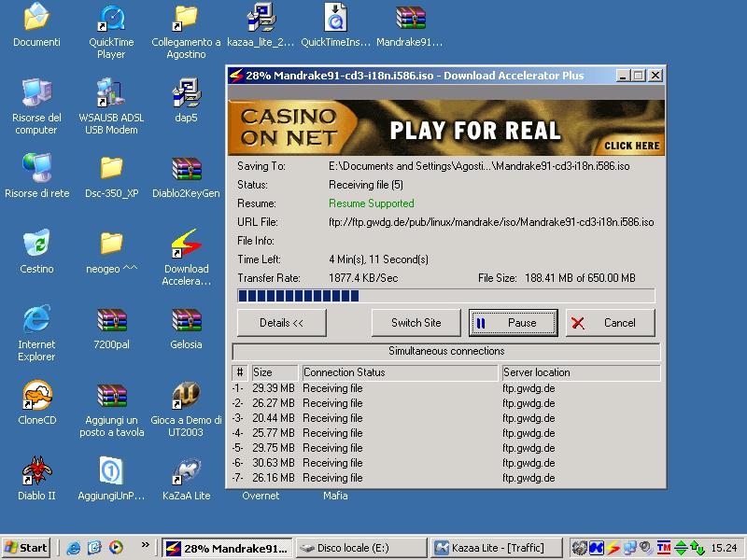Switch to 28% Mandrake91 taskbar button
This screenshot has width=747, height=560.
(227, 548)
